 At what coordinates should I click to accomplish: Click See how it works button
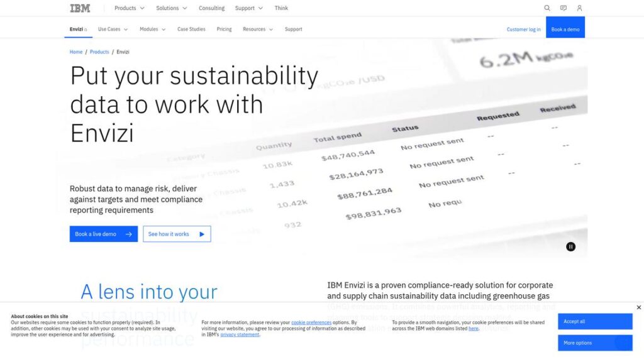pyautogui.click(x=177, y=234)
